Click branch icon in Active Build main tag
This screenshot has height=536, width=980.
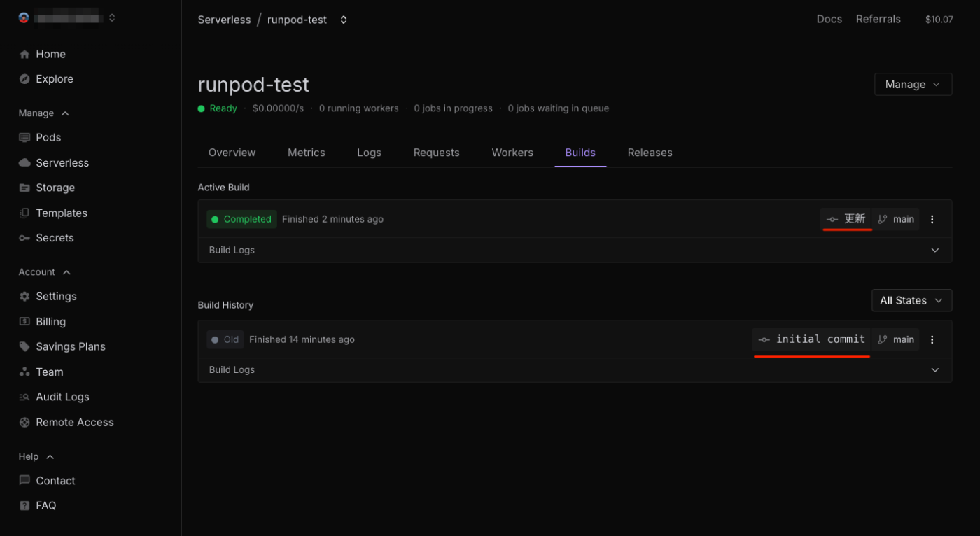883,220
